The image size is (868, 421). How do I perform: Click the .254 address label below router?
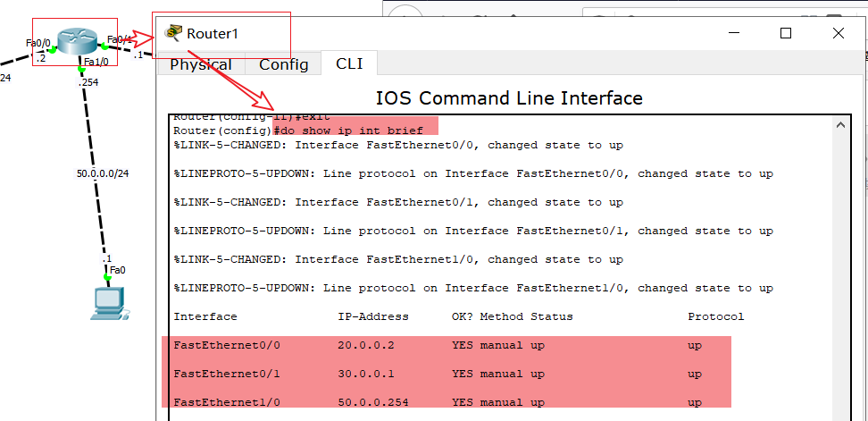pos(88,82)
